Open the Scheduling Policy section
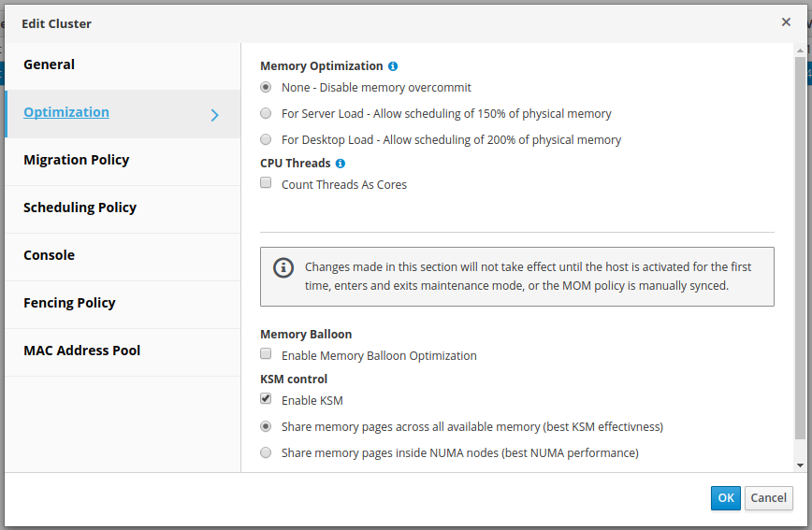This screenshot has height=530, width=812. coord(80,208)
